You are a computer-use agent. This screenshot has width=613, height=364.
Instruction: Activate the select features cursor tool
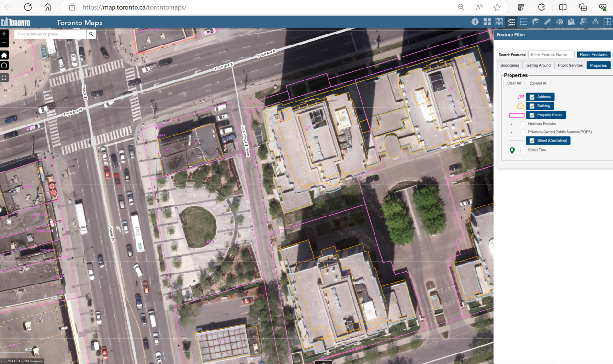(583, 22)
